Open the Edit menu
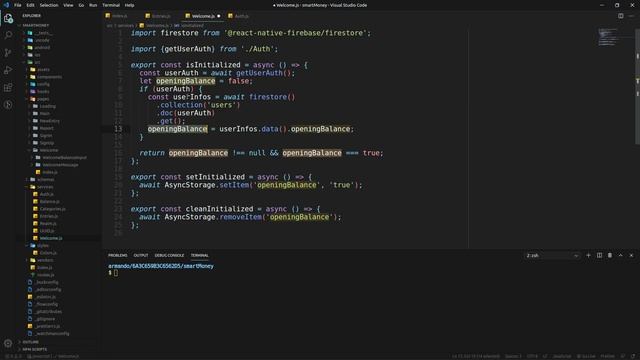 click(x=31, y=5)
